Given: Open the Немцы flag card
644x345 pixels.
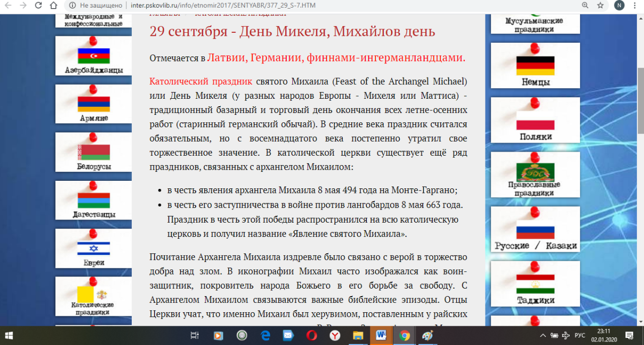Looking at the screenshot, I should tap(535, 65).
